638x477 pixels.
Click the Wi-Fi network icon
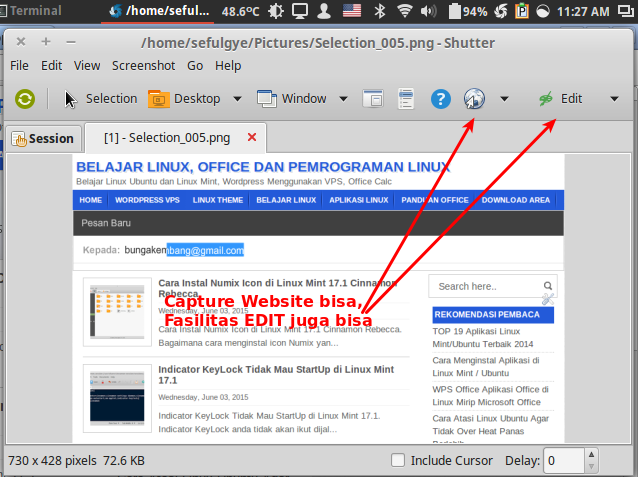click(404, 11)
